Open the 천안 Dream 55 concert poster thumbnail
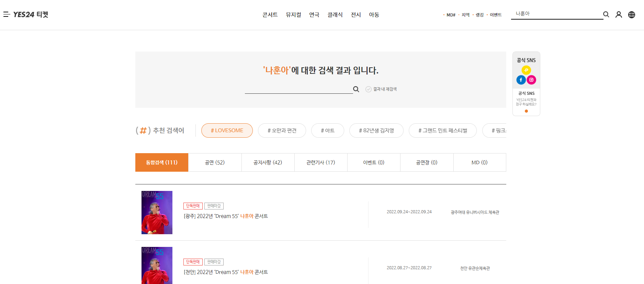Screen dimensions: 644x284 [x=157, y=265]
